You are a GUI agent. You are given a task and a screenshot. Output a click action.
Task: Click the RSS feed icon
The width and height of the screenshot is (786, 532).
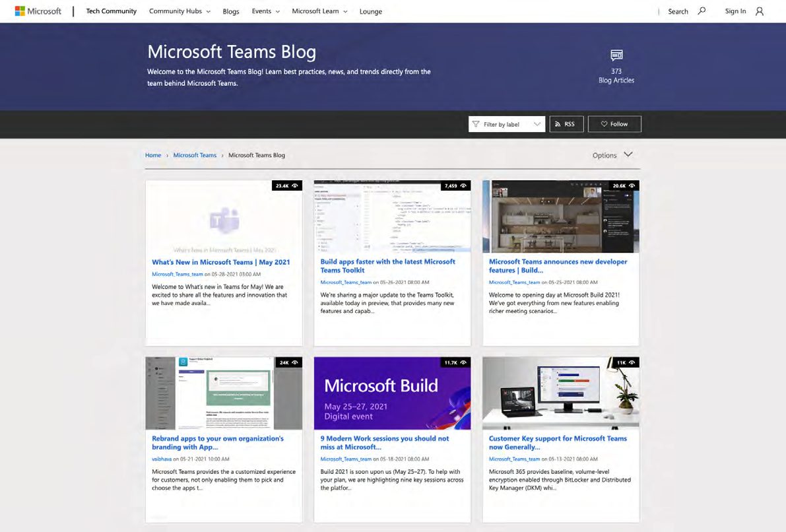coord(558,124)
